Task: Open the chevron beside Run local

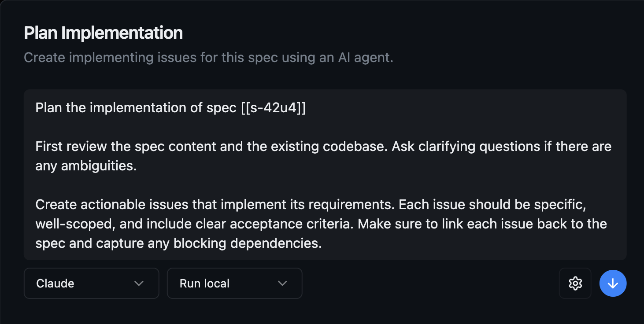Action: (282, 283)
